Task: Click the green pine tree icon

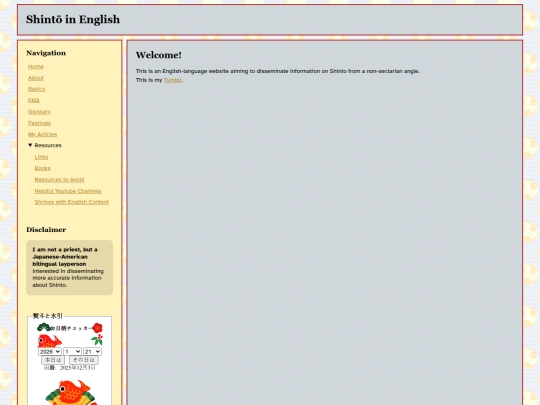Action: click(x=44, y=328)
